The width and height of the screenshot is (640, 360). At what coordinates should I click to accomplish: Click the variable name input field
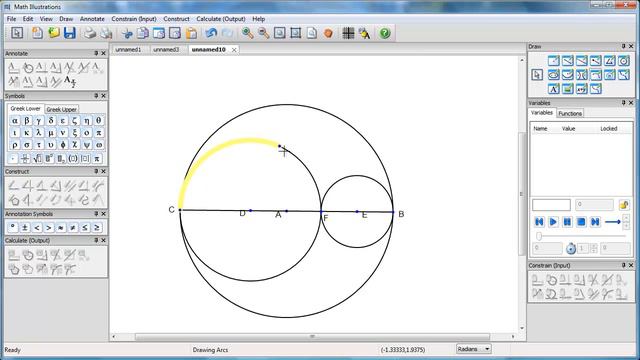(551, 205)
